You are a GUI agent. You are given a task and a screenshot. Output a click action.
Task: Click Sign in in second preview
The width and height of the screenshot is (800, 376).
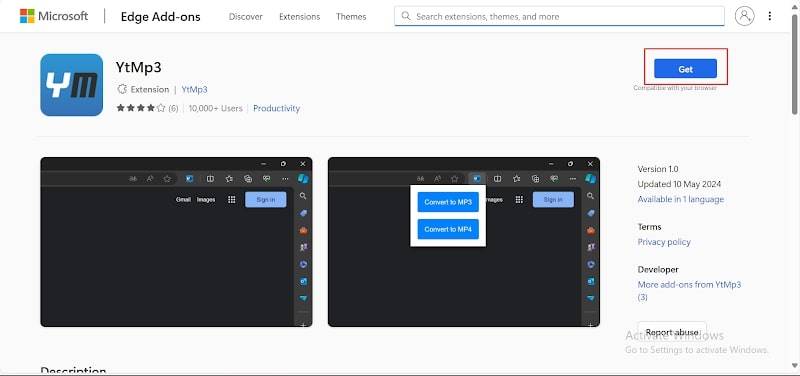pos(553,199)
